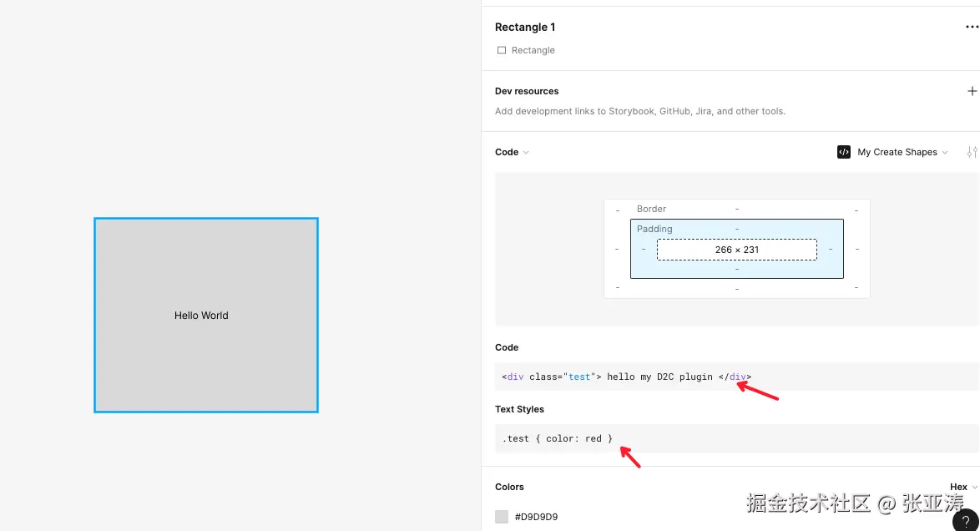Click the Add development links description text

coord(640,111)
